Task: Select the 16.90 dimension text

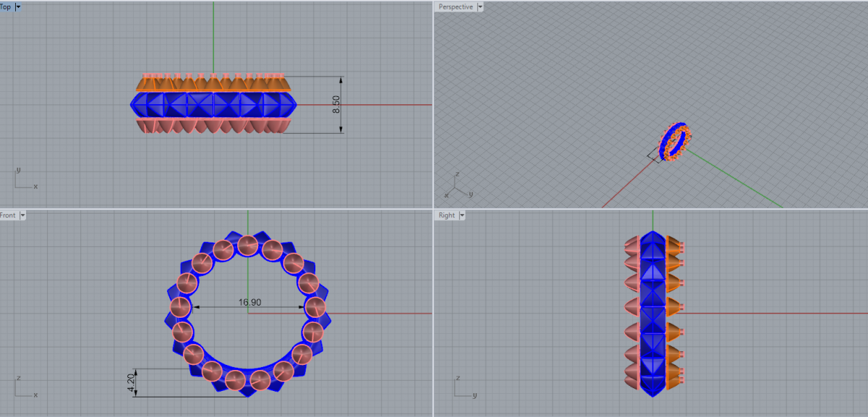Action: [x=250, y=301]
